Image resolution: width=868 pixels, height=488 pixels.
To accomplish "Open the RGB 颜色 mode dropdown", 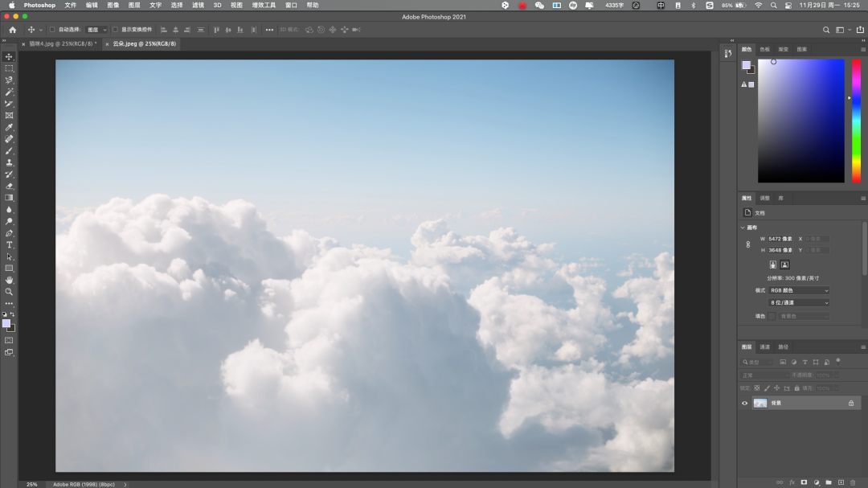I will (x=799, y=290).
